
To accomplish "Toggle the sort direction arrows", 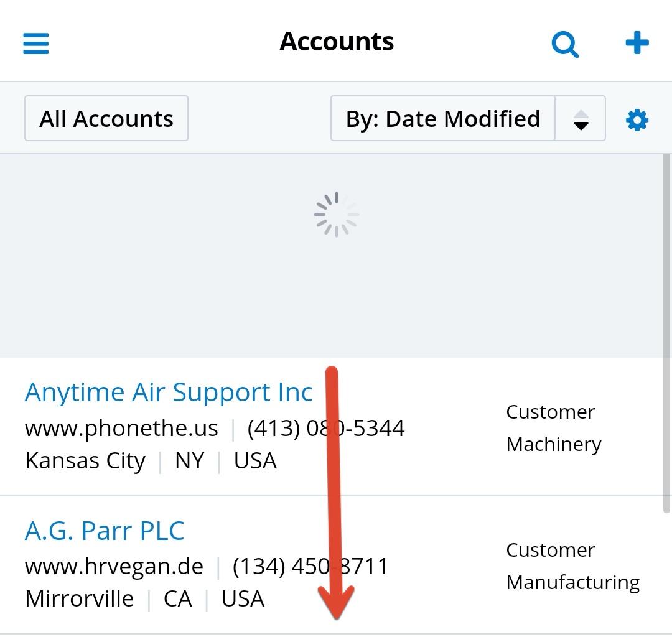I will pyautogui.click(x=580, y=119).
